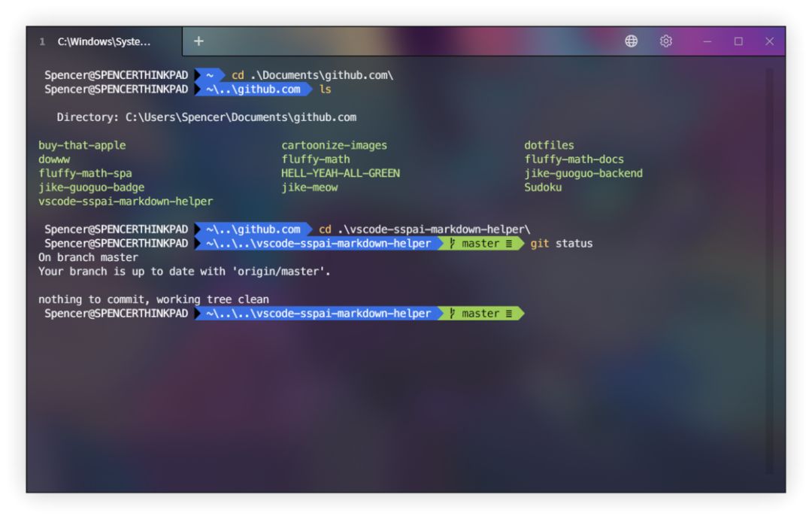Click the 'Your branch is up to date' line
Image resolution: width=812 pixels, height=519 pixels.
184,271
